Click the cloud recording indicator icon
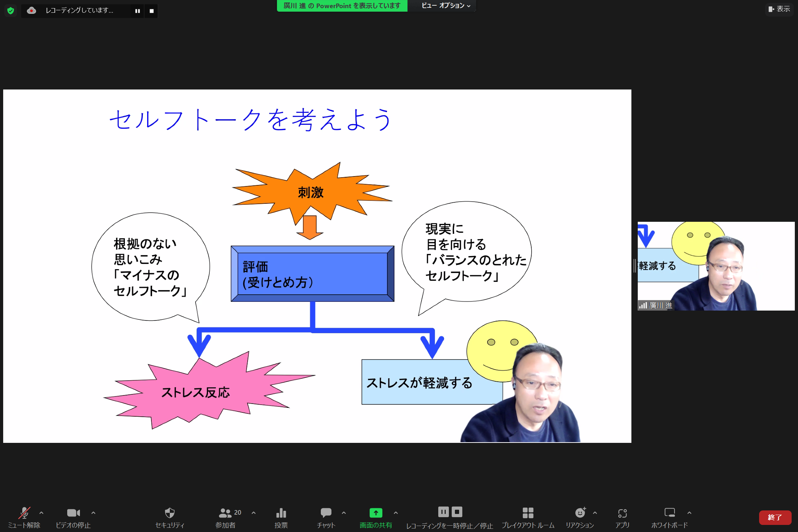 31,11
